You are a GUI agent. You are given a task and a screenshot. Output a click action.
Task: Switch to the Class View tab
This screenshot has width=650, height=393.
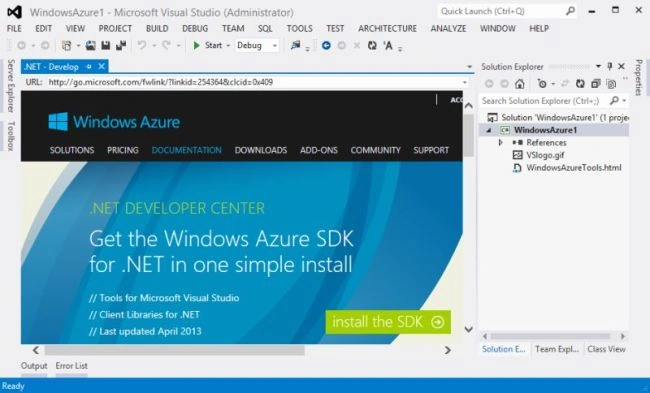tap(606, 349)
